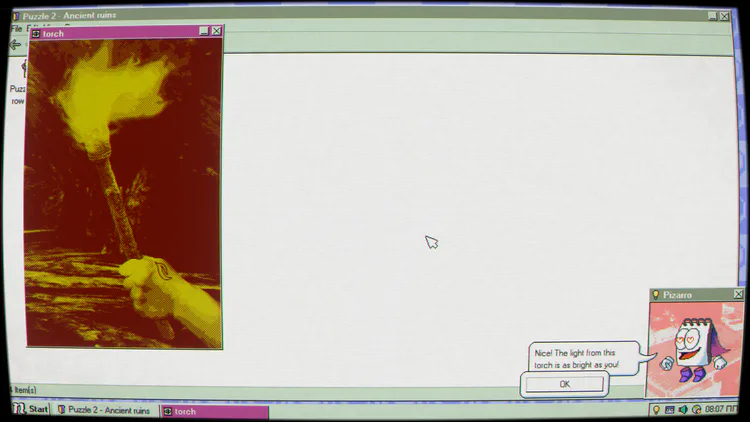Click the lightbulb tray icon
This screenshot has height=422, width=750.
click(656, 410)
